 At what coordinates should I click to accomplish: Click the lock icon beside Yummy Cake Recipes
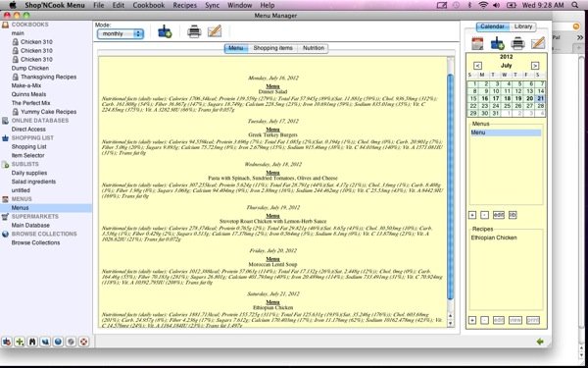tap(16, 112)
